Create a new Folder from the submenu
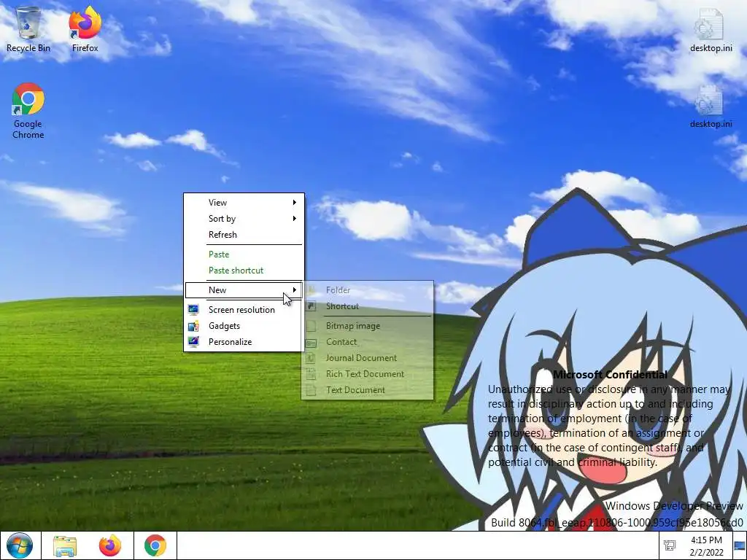747x560 pixels. [368, 290]
